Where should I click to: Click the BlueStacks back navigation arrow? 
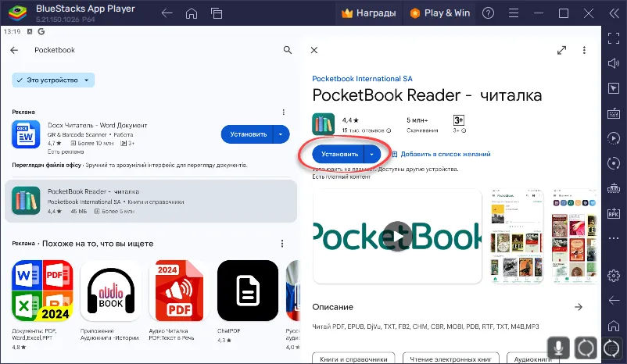point(167,13)
